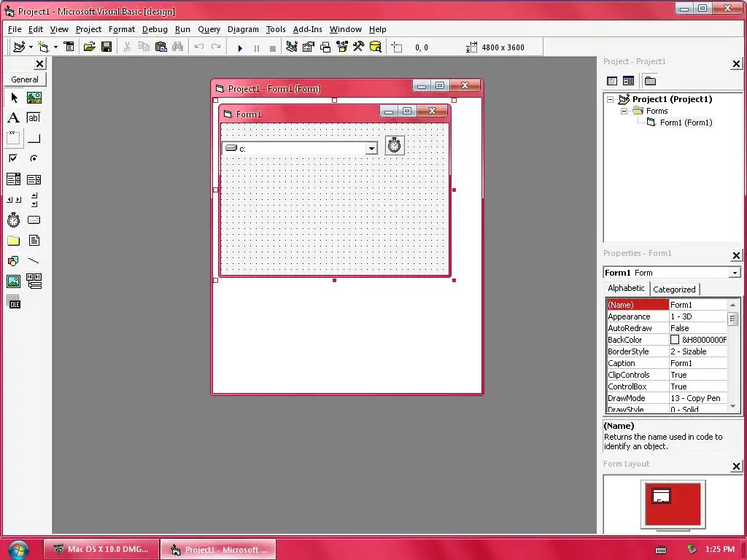This screenshot has height=560, width=747.
Task: Select the CheckBox tool in toolbox
Action: (x=14, y=158)
